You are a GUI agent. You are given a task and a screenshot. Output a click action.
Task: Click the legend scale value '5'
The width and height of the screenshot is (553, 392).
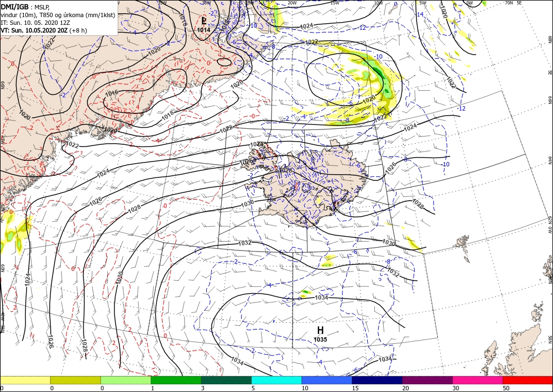point(253,388)
